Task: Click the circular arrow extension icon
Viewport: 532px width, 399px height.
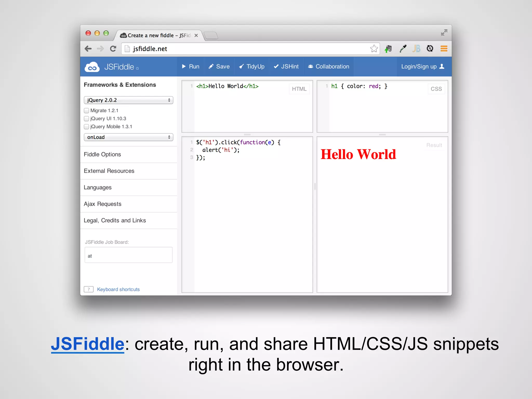Action: (430, 48)
